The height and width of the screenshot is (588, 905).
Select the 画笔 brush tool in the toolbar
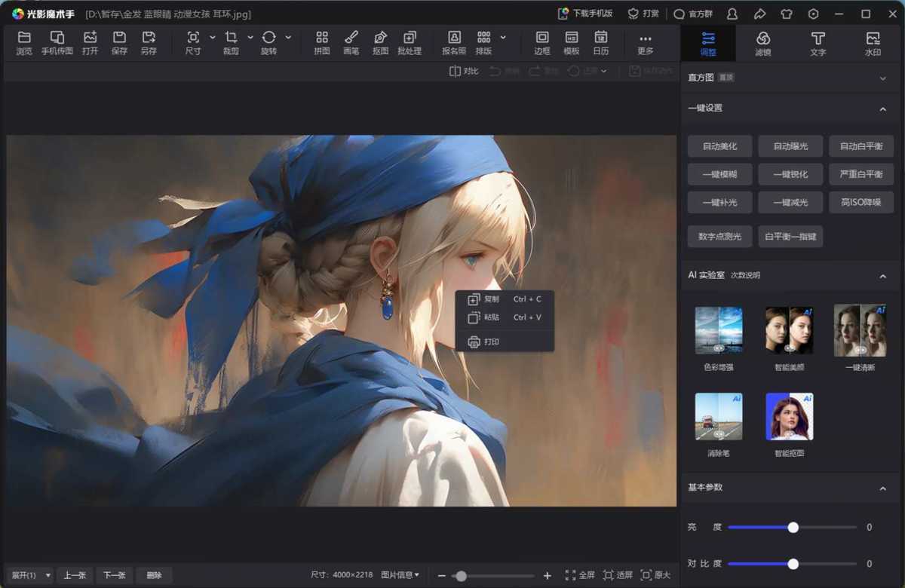pos(351,42)
